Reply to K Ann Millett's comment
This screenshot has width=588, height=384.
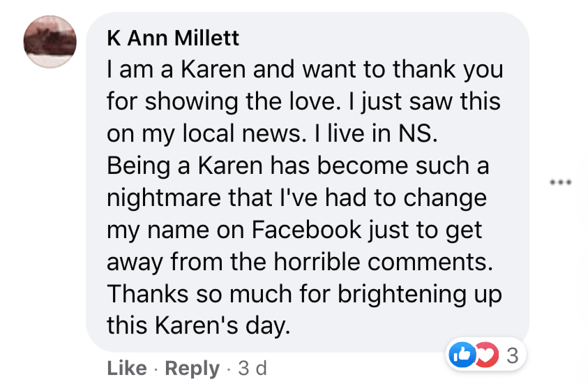[x=192, y=368]
